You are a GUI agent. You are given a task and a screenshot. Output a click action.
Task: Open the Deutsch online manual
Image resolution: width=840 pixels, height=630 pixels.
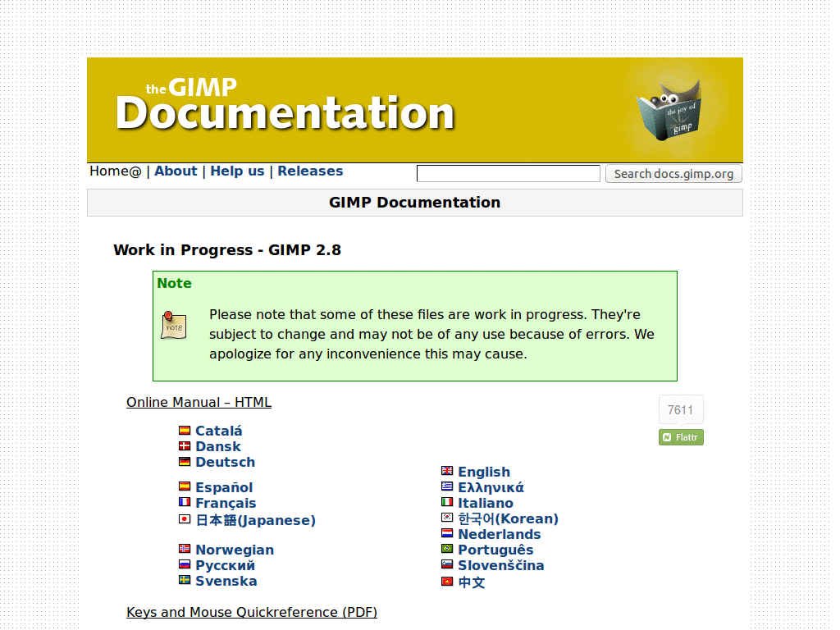click(x=225, y=462)
